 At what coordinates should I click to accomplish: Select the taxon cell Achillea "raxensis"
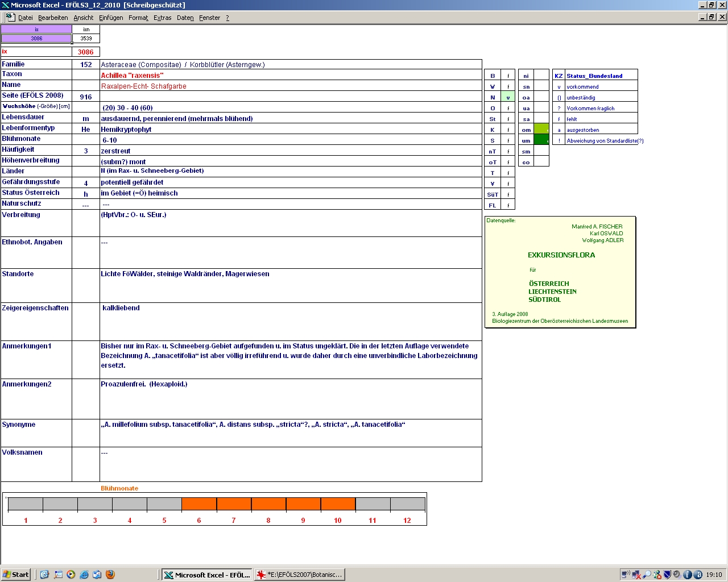tap(291, 75)
